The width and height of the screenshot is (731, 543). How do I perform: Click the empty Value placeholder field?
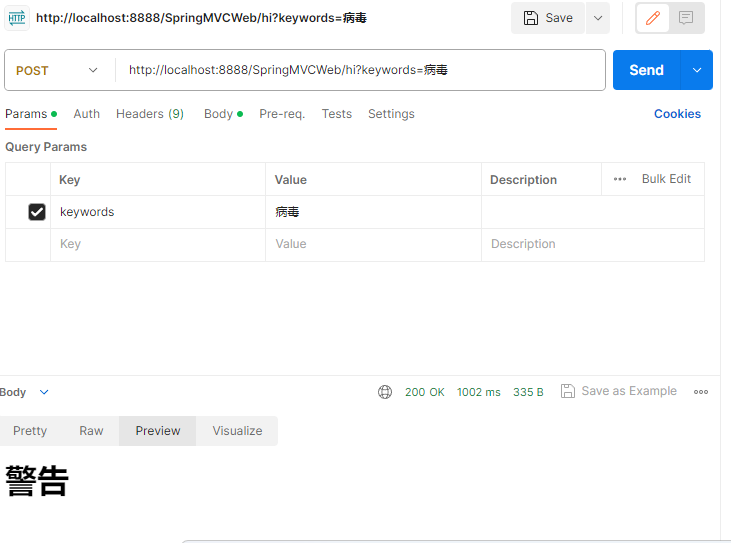(x=373, y=244)
